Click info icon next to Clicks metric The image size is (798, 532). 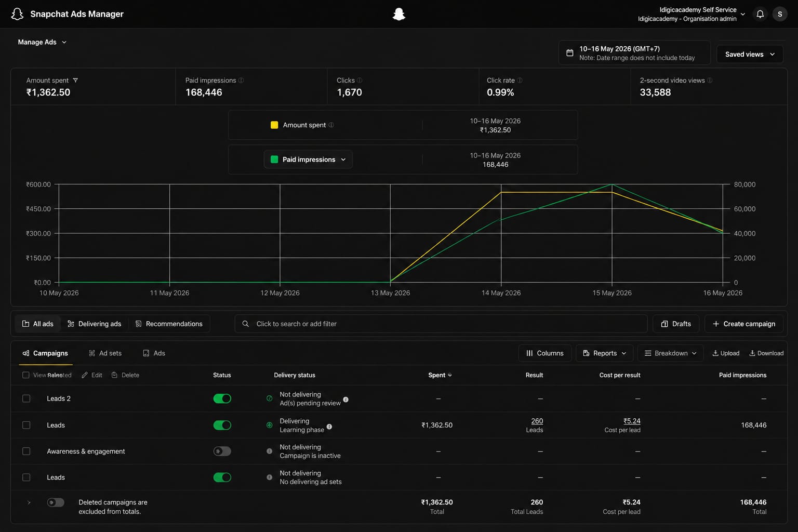tap(360, 81)
